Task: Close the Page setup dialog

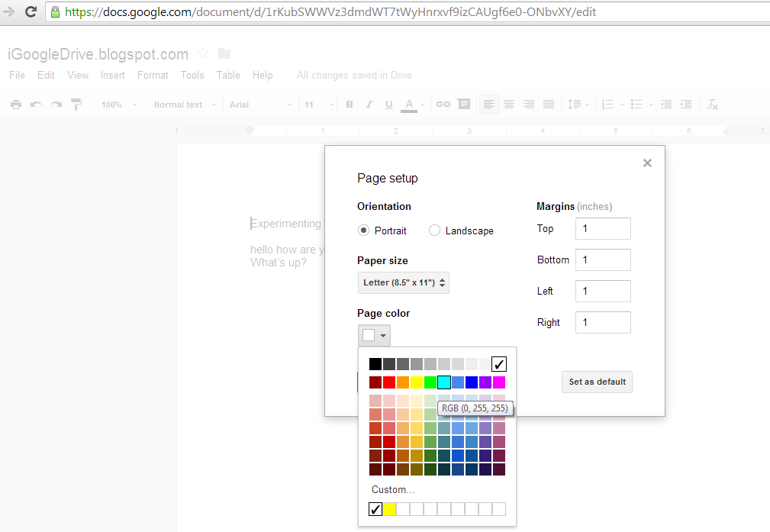Action: [647, 163]
